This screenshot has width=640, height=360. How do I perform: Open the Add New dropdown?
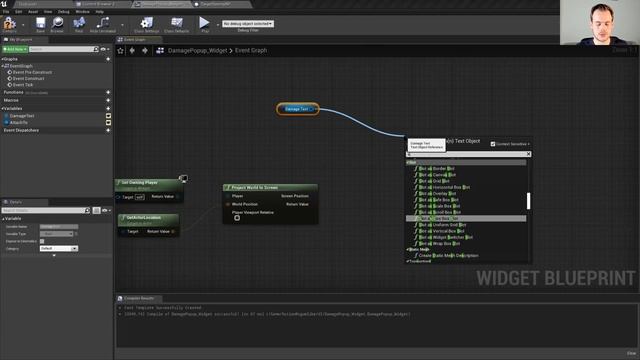coord(15,49)
